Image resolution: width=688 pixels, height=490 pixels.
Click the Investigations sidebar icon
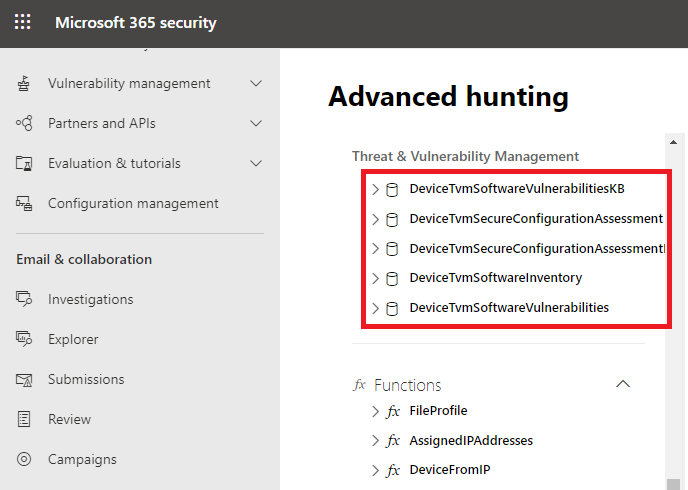[x=24, y=299]
